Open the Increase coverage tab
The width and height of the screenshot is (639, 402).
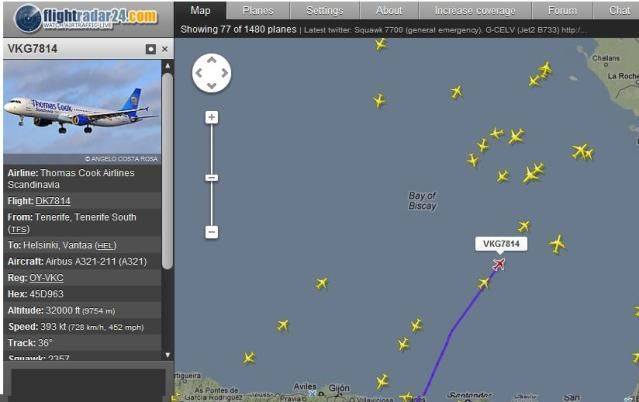coord(475,10)
